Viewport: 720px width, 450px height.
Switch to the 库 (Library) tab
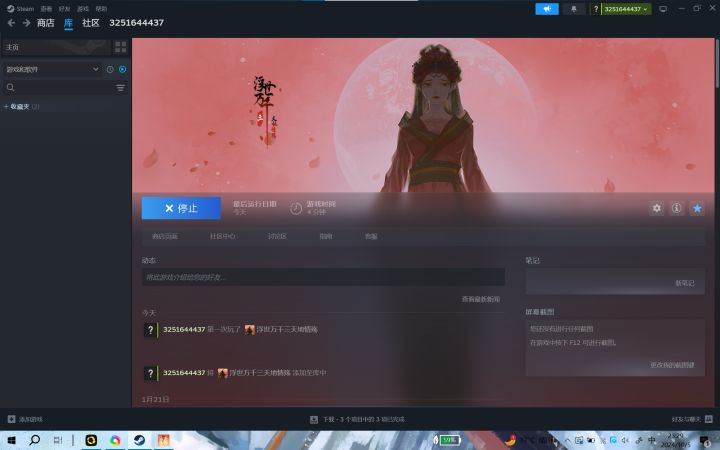[x=68, y=23]
